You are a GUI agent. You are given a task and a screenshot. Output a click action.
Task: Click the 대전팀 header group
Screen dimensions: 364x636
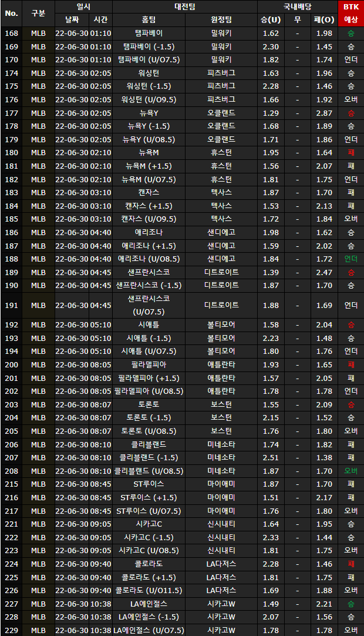tap(185, 7)
